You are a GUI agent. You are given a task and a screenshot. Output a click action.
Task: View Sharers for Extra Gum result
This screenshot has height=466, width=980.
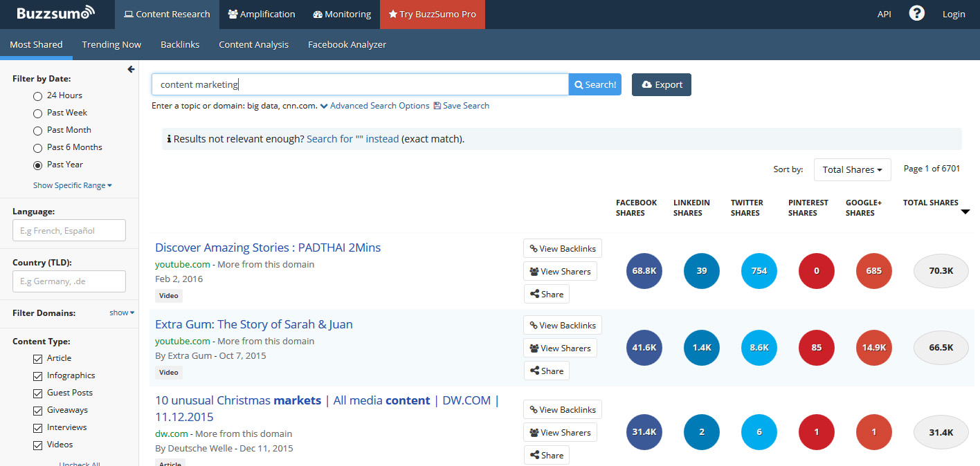coord(561,348)
